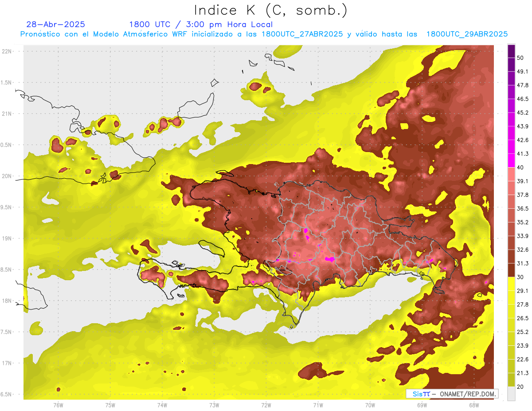The width and height of the screenshot is (532, 411).
Task: Select the date text "28-Abr-2025"
Action: coord(55,24)
